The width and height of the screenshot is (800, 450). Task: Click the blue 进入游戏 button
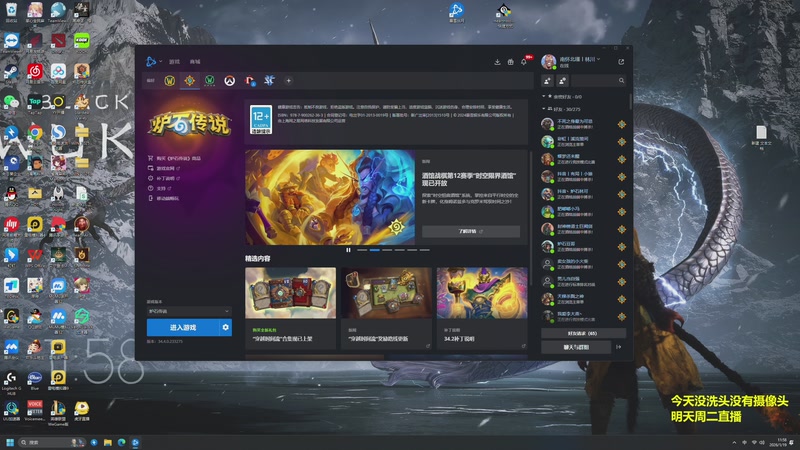click(x=183, y=328)
